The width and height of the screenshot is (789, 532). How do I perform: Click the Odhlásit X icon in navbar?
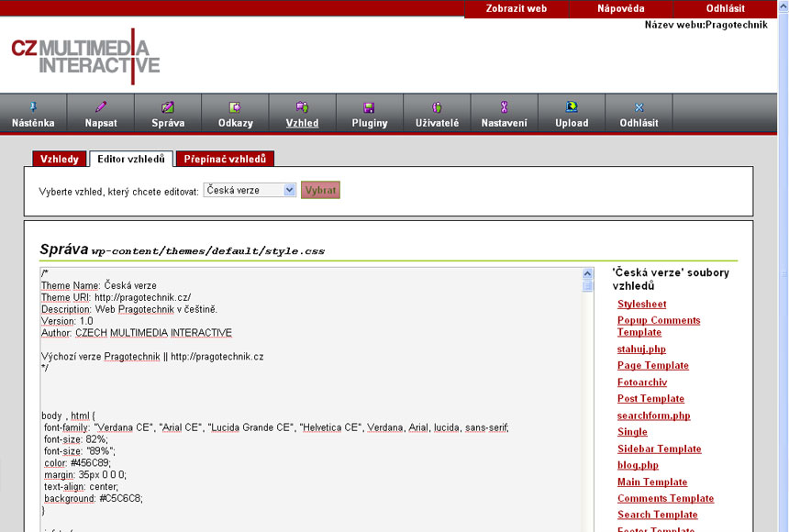(639, 107)
